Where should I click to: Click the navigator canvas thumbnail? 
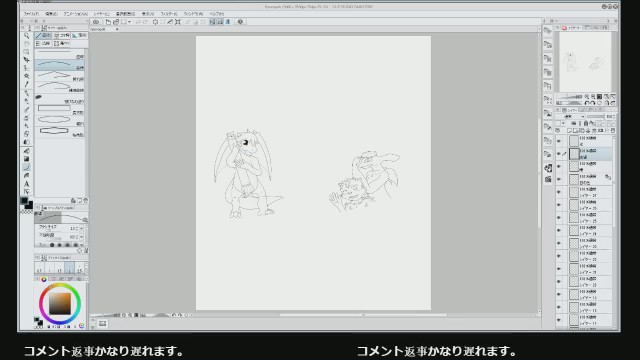585,62
